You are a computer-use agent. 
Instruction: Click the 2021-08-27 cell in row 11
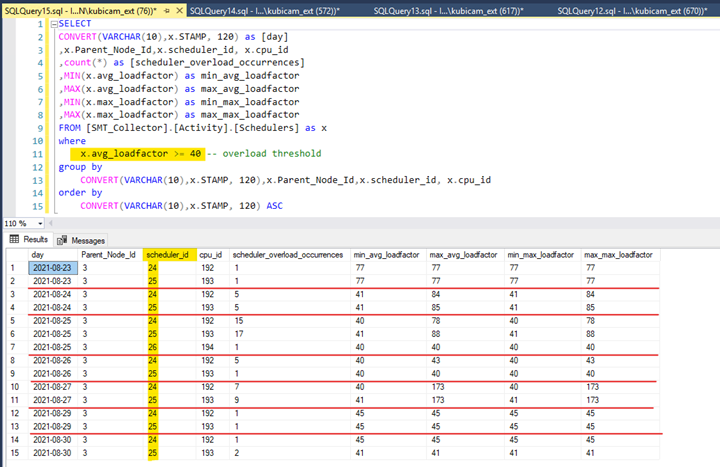pos(53,400)
